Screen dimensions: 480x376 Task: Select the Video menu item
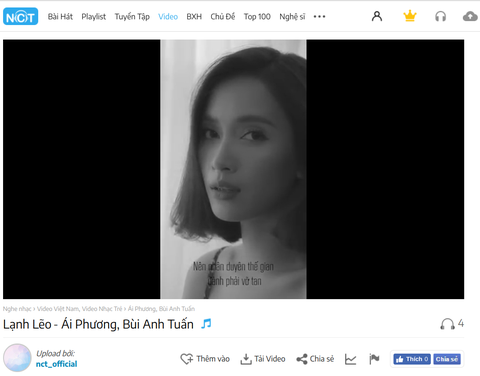pyautogui.click(x=168, y=17)
